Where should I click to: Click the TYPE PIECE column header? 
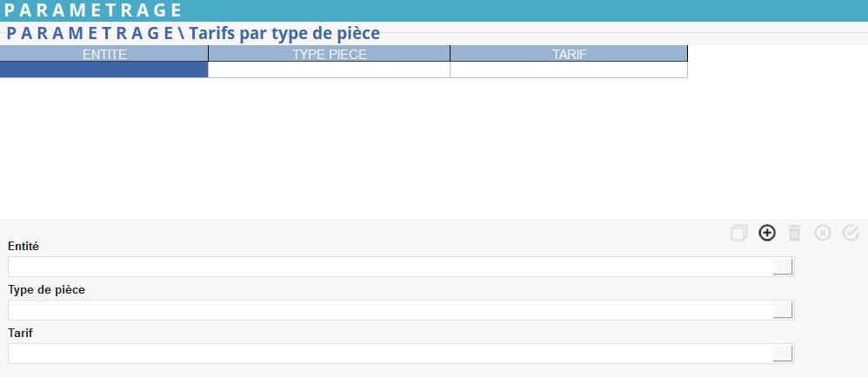coord(329,54)
